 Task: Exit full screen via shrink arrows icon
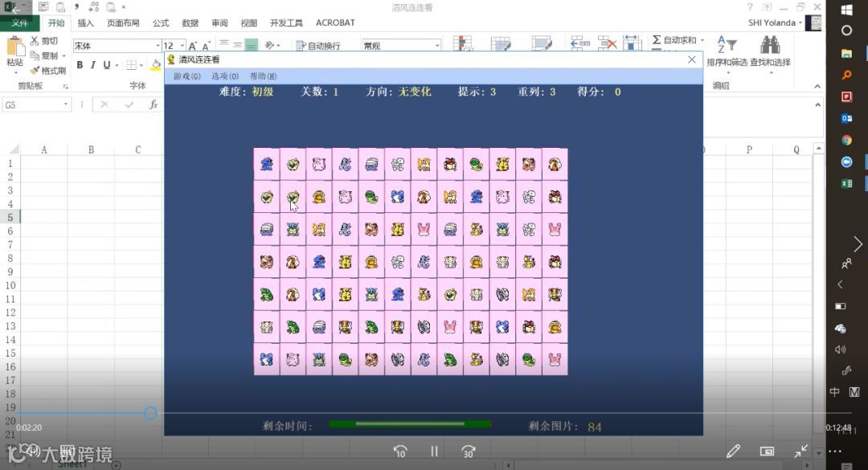click(800, 452)
